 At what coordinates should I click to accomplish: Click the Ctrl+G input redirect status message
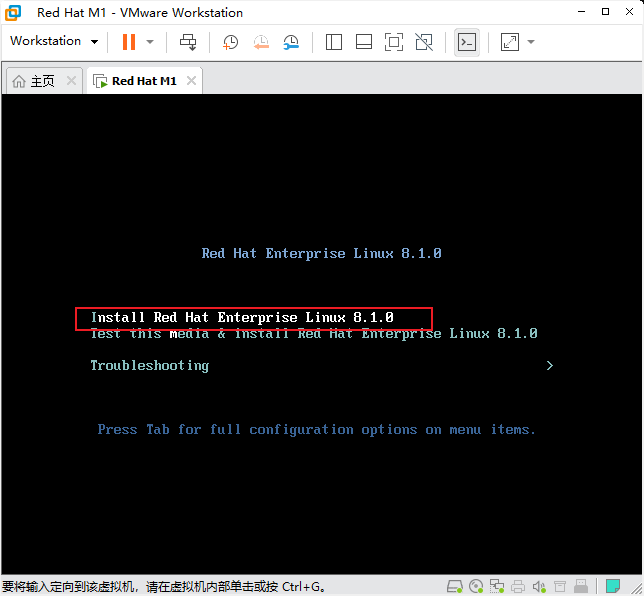(x=164, y=587)
